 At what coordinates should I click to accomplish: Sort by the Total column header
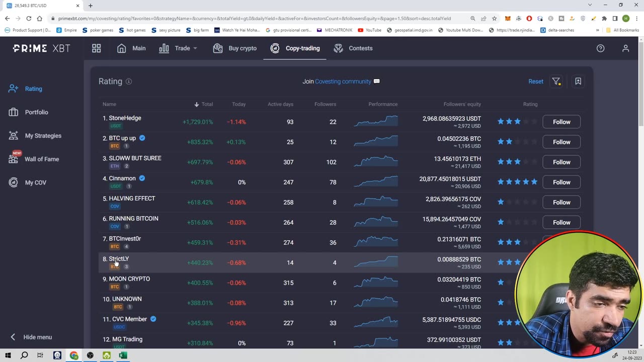tap(203, 104)
